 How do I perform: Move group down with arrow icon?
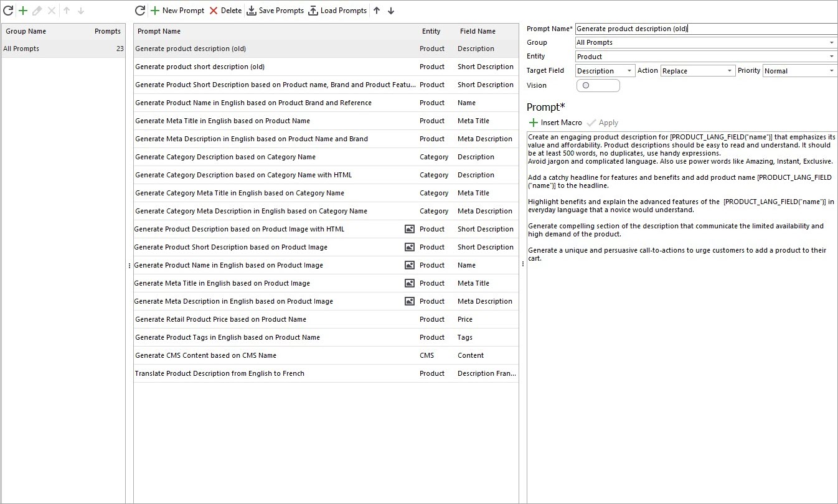[81, 11]
